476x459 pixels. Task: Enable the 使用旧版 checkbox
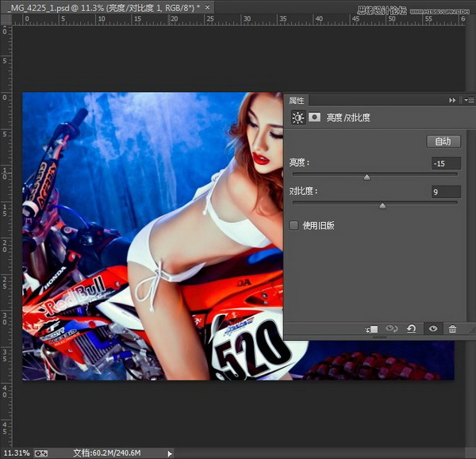point(294,225)
